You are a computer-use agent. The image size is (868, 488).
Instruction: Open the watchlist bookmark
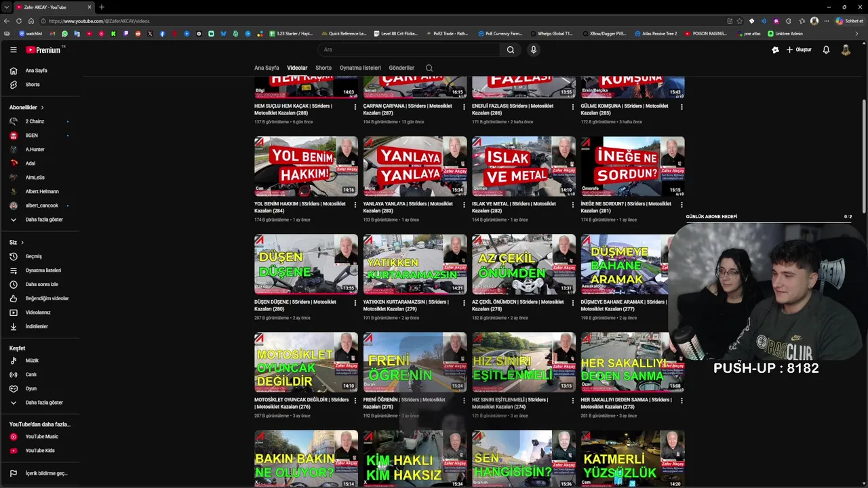31,33
